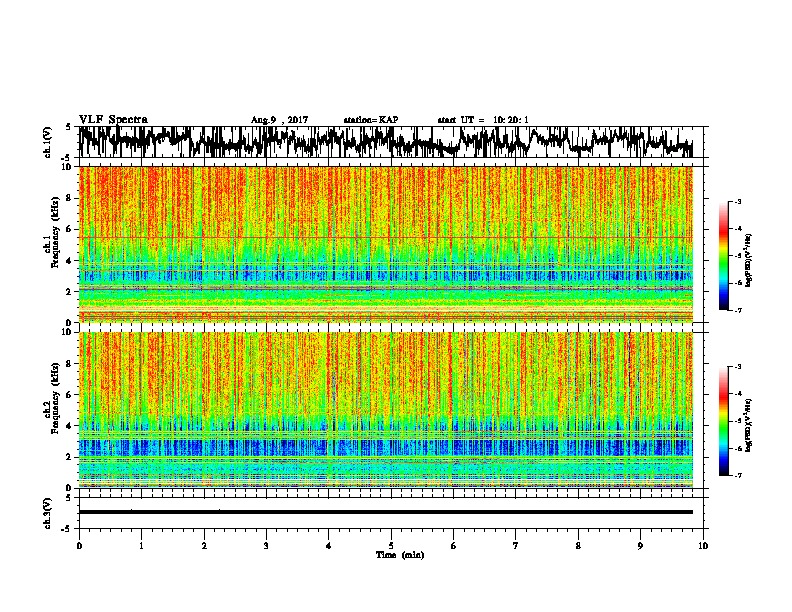
Task: Click the "10" frequency tick of ch.1 spectrogram
Action: pyautogui.click(x=69, y=167)
